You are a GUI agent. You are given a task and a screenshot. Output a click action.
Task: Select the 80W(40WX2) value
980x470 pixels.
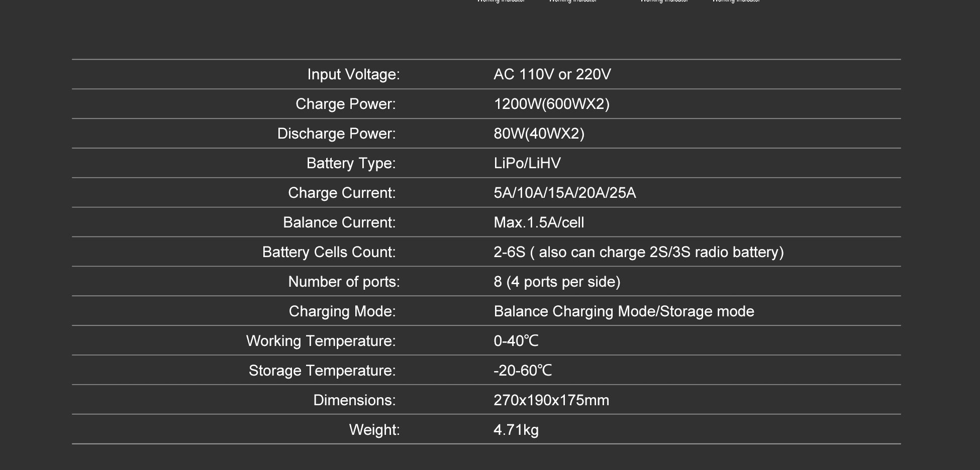[x=539, y=134]
